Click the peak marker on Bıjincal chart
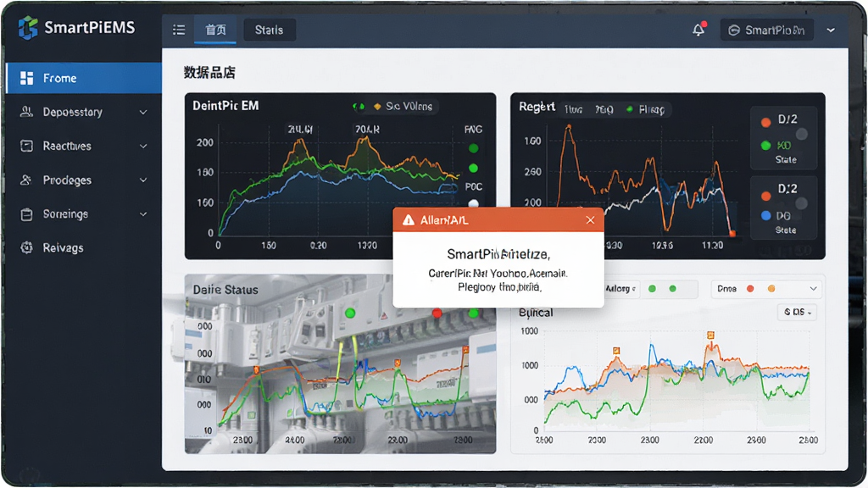Viewport: 868px width, 488px height. pos(710,335)
